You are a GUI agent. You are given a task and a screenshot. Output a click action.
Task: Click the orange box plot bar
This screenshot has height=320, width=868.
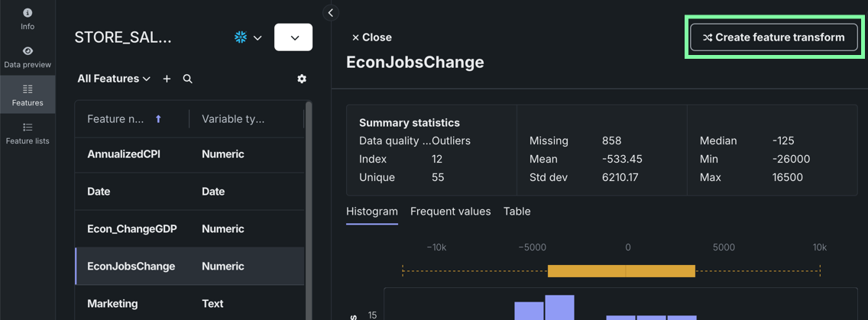[621, 270]
